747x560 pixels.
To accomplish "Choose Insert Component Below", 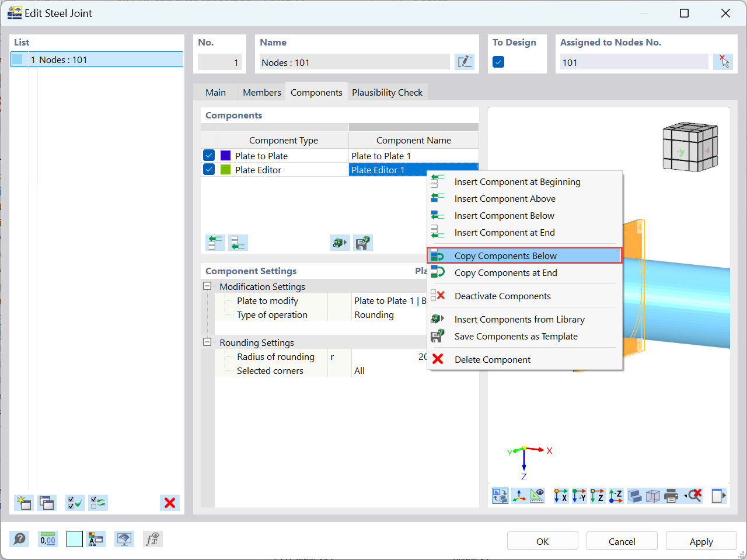I will [525, 216].
